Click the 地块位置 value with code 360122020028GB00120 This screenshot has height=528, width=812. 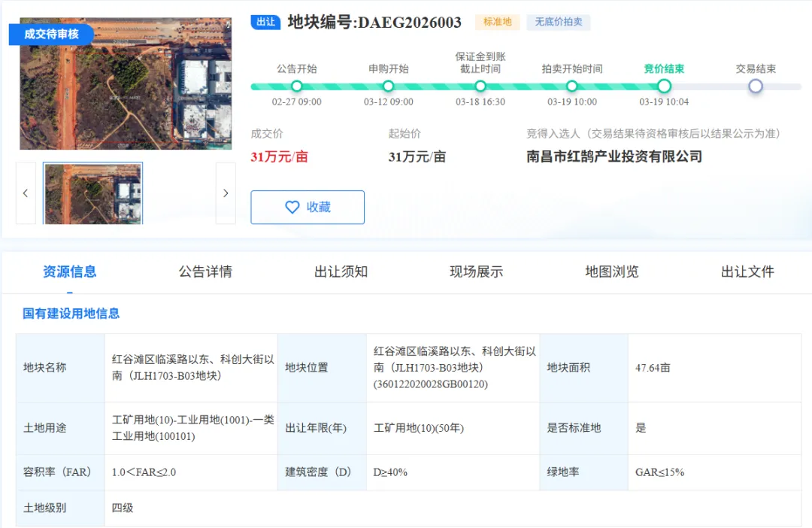[x=455, y=367]
